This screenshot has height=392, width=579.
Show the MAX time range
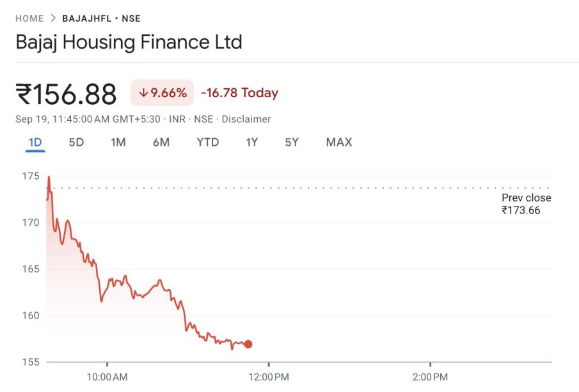[339, 142]
